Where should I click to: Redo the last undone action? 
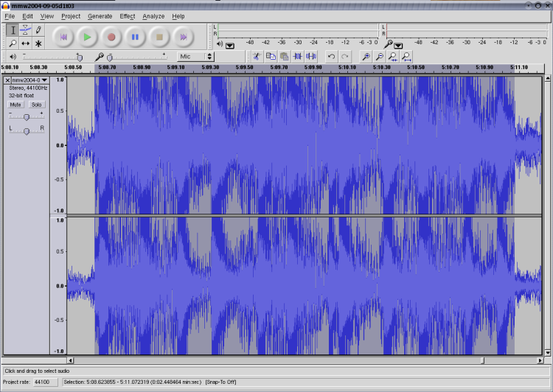tap(344, 57)
